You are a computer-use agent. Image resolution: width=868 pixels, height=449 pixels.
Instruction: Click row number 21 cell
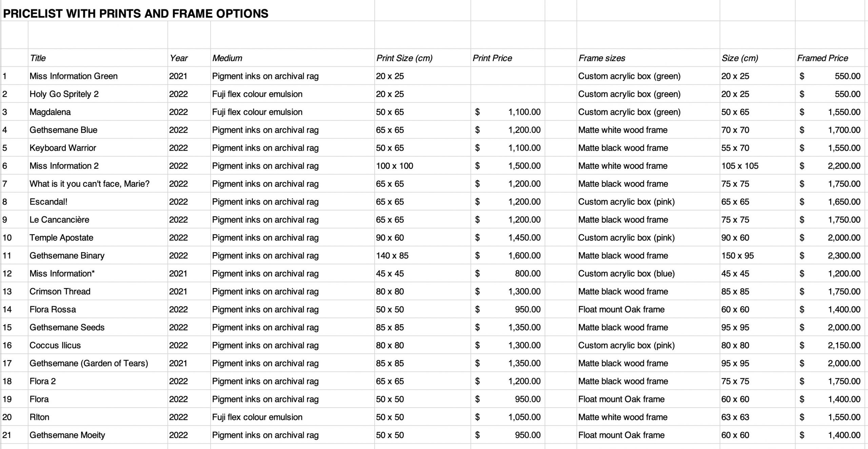tap(14, 435)
